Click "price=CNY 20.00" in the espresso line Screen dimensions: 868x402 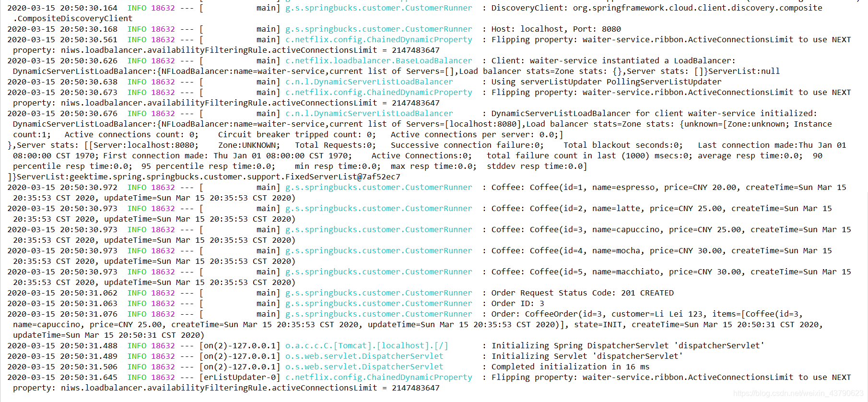(x=700, y=188)
